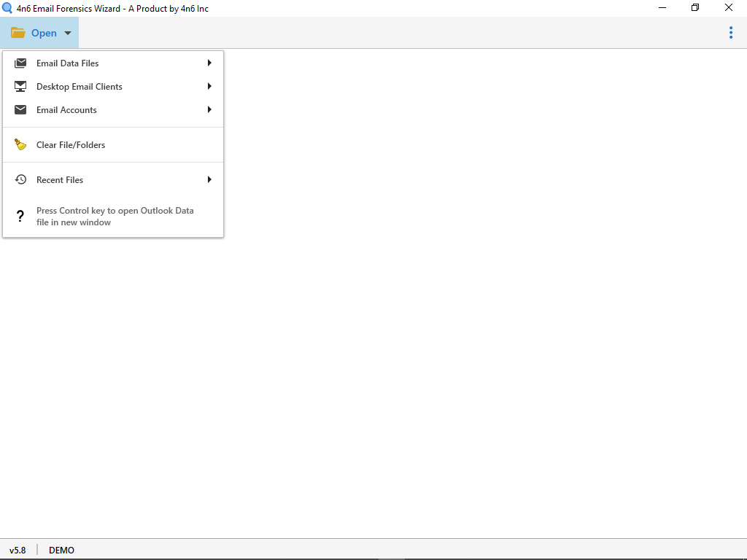Click the DEMO status bar label
This screenshot has width=747, height=560.
point(61,550)
